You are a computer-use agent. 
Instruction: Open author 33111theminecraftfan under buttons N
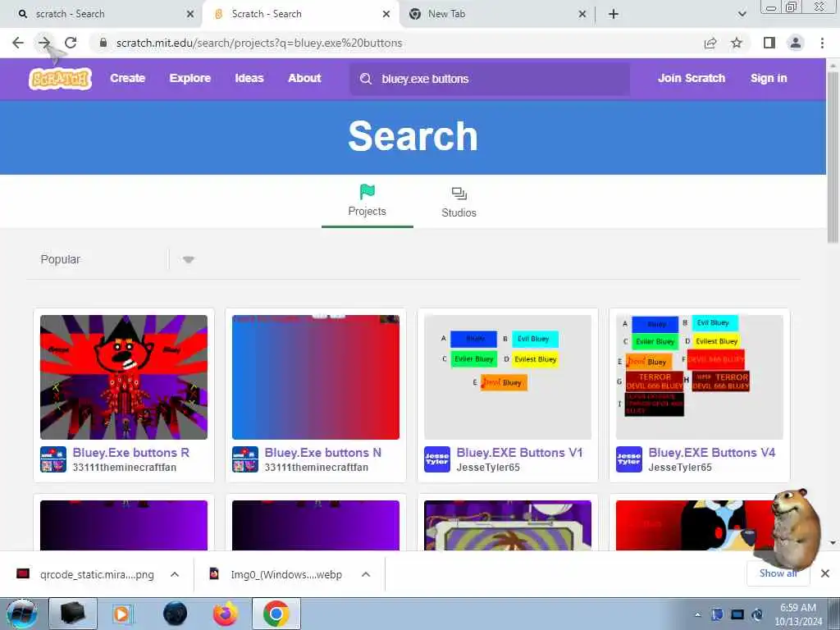click(x=316, y=467)
